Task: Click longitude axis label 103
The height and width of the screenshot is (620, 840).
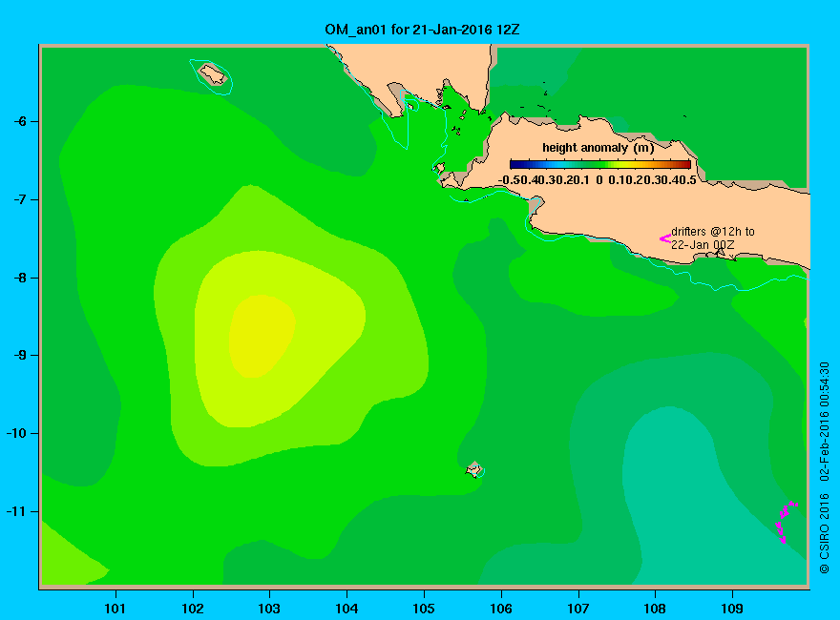Action: [x=269, y=609]
